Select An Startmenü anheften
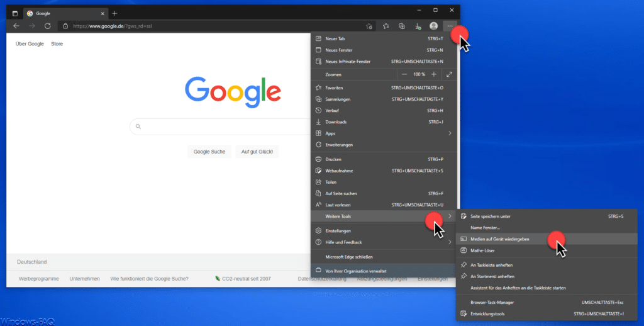The image size is (644, 326). pos(547,277)
